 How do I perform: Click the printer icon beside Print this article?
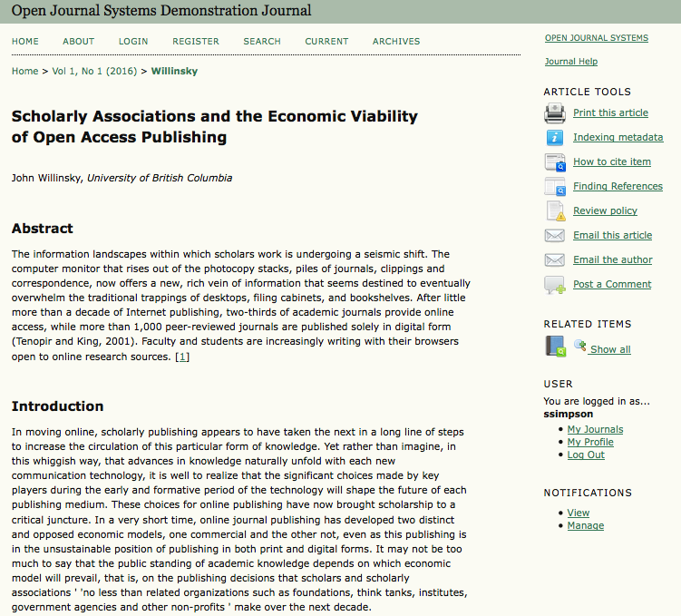pos(554,113)
